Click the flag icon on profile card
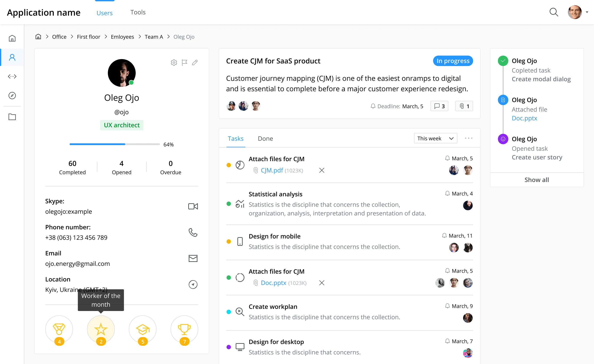The image size is (594, 364). (184, 63)
